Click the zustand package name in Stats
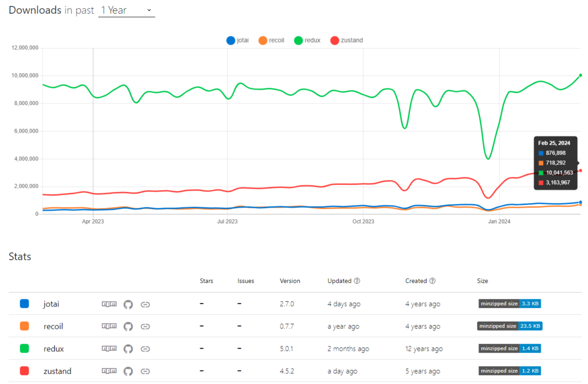The height and width of the screenshot is (384, 588). point(57,371)
